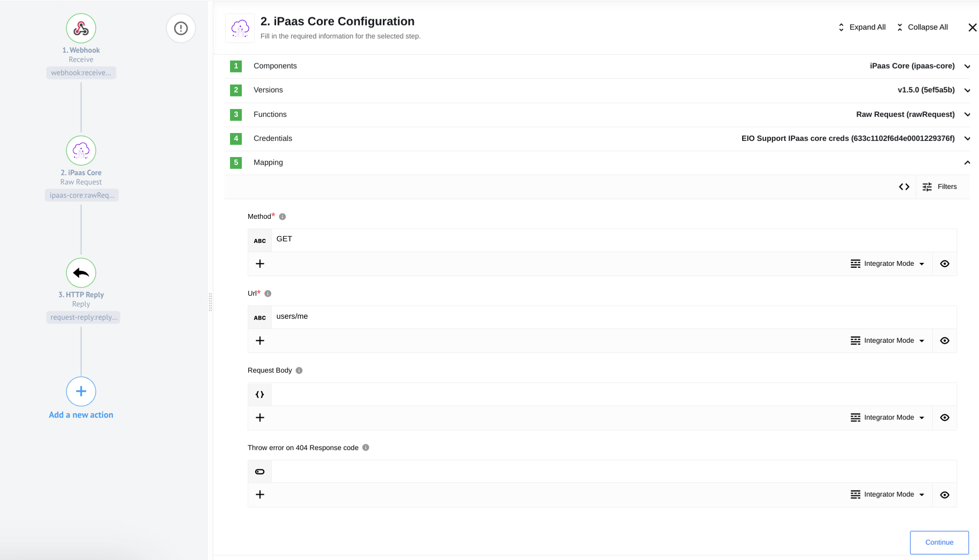The height and width of the screenshot is (560, 979).
Task: Select step 2 Versions row label
Action: [x=268, y=90]
